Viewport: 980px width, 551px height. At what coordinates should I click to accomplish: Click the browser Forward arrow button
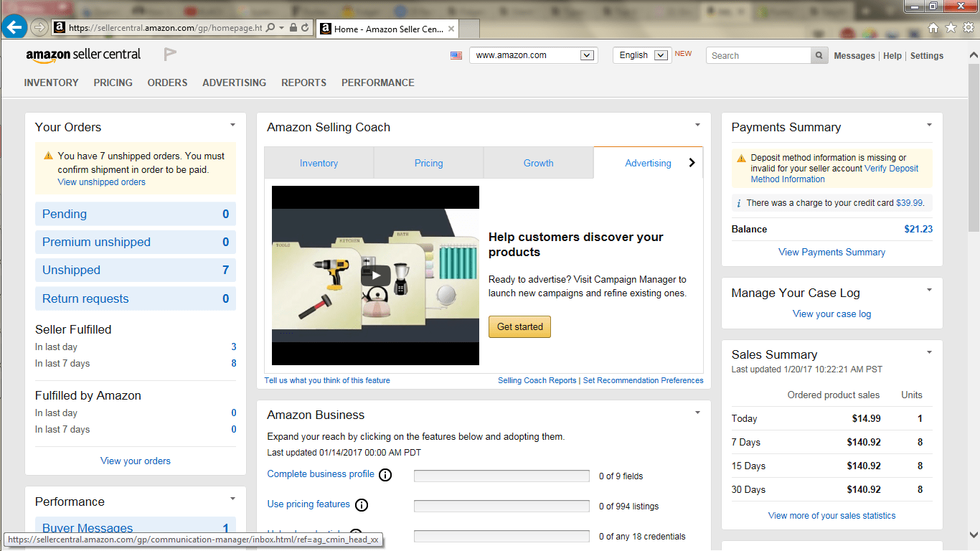39,28
